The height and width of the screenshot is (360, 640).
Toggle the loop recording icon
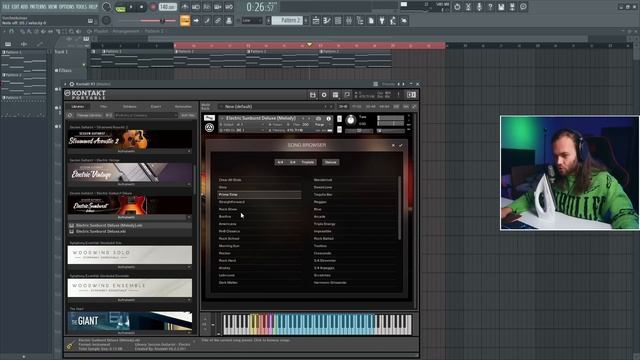(229, 7)
